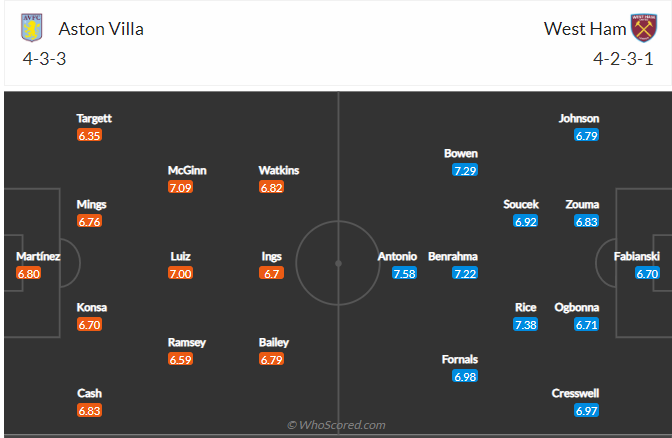Screen dimensions: 672x438
Task: Select Watkins's 6.82 rating badge
Action: point(271,187)
